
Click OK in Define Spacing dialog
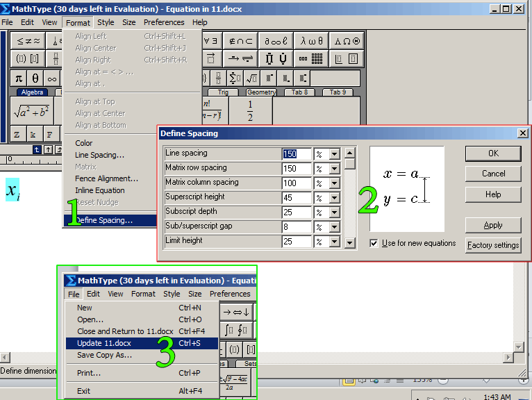point(493,153)
